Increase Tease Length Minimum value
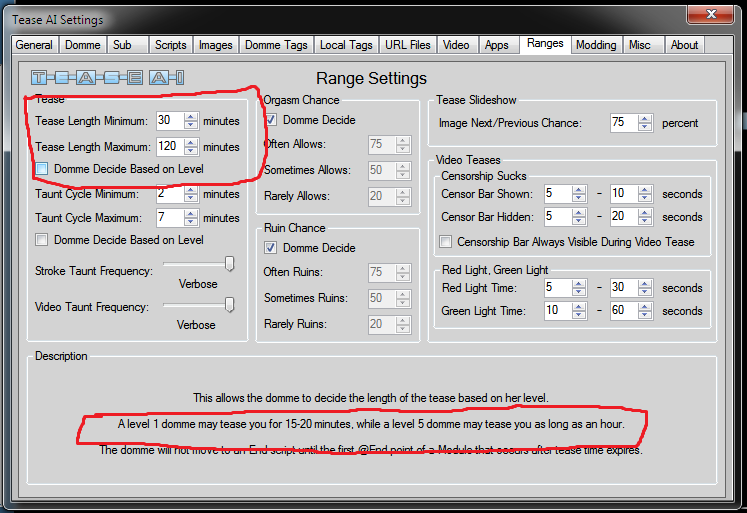Viewport: 747px width, 513px height. (x=191, y=116)
